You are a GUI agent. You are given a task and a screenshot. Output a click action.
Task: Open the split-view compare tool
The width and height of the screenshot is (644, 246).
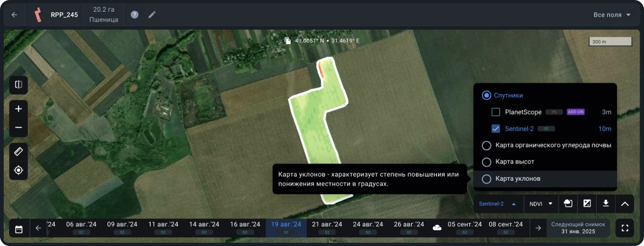tap(18, 85)
